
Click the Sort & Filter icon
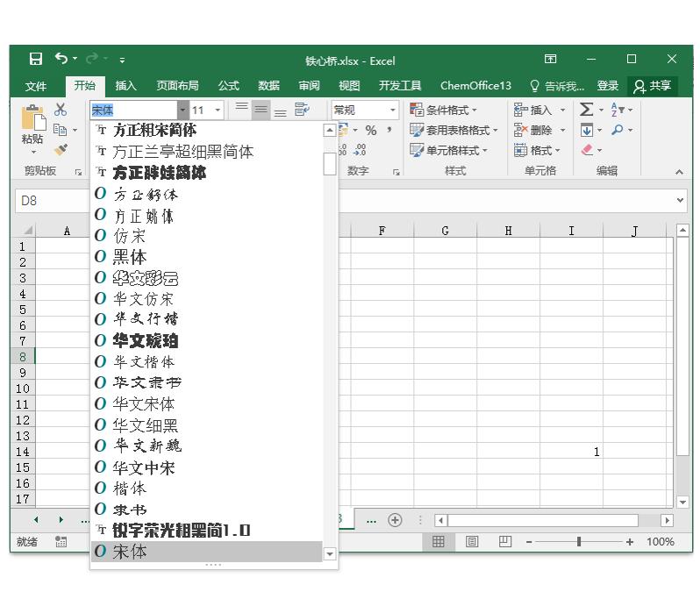[x=618, y=110]
